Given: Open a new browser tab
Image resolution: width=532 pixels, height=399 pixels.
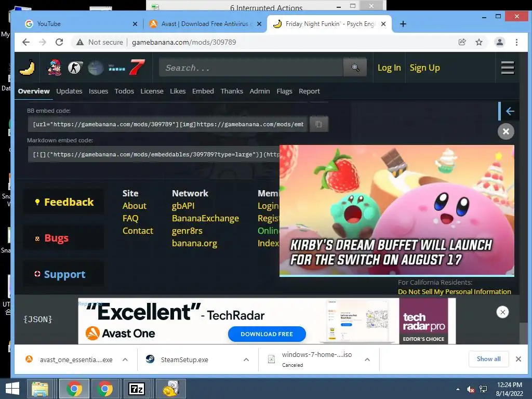Looking at the screenshot, I should coord(403,24).
